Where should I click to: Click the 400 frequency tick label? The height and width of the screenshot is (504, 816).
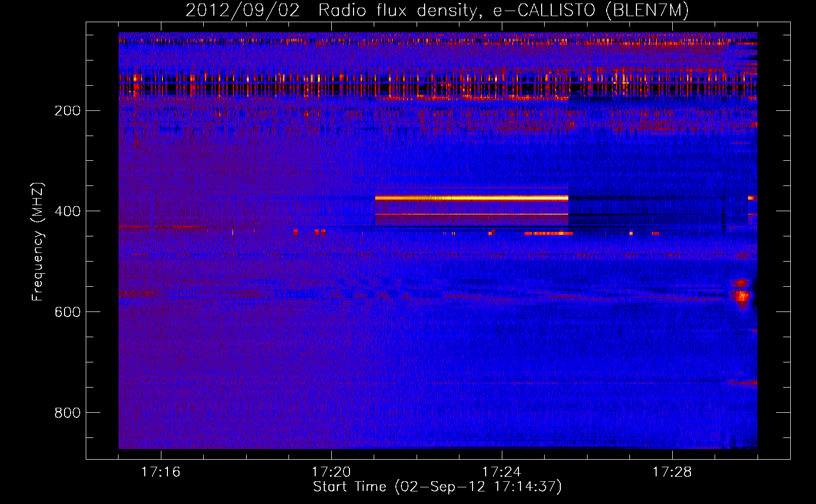coord(68,211)
